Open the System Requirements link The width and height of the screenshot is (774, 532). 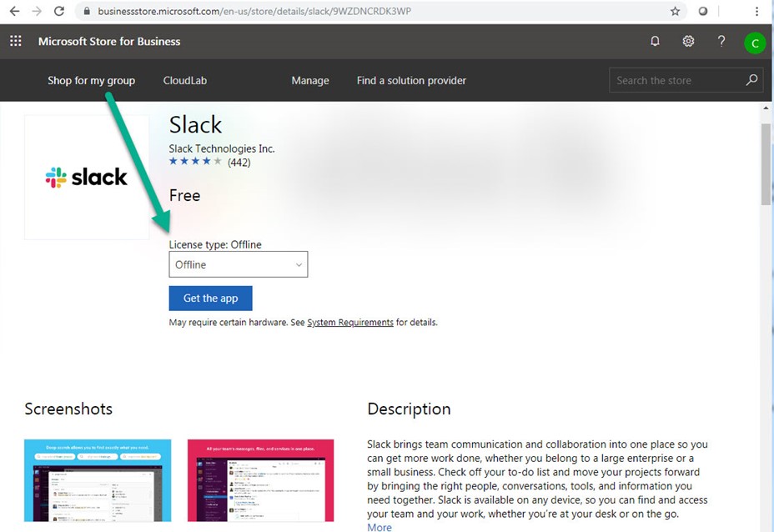[350, 323]
